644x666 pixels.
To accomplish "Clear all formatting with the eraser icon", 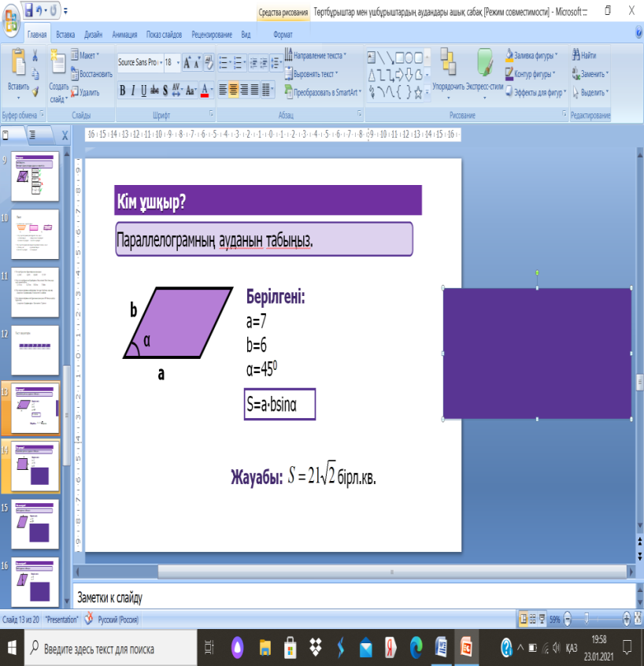I will [x=209, y=62].
